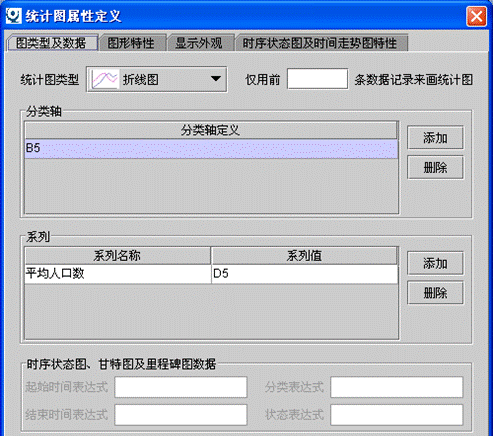Click the 平均人口数 series name cell

point(118,274)
